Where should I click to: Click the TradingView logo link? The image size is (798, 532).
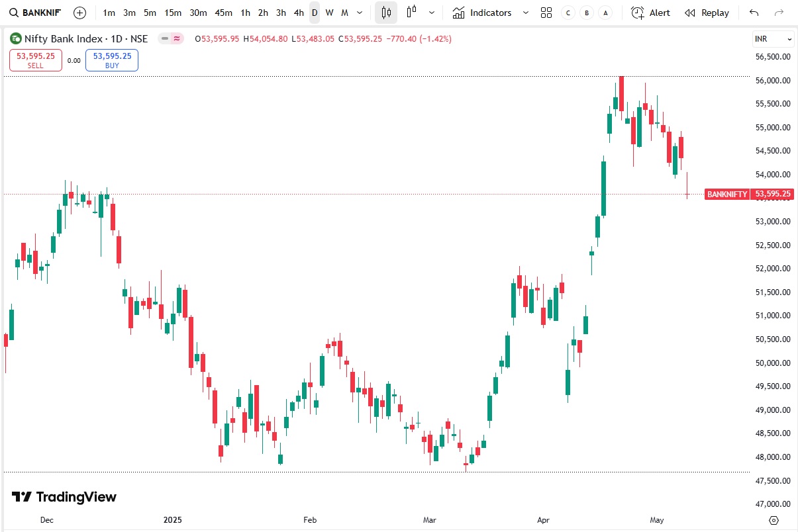[63, 497]
